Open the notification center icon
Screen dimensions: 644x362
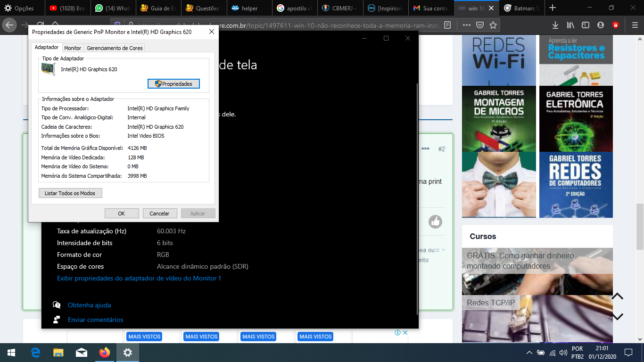pos(628,353)
